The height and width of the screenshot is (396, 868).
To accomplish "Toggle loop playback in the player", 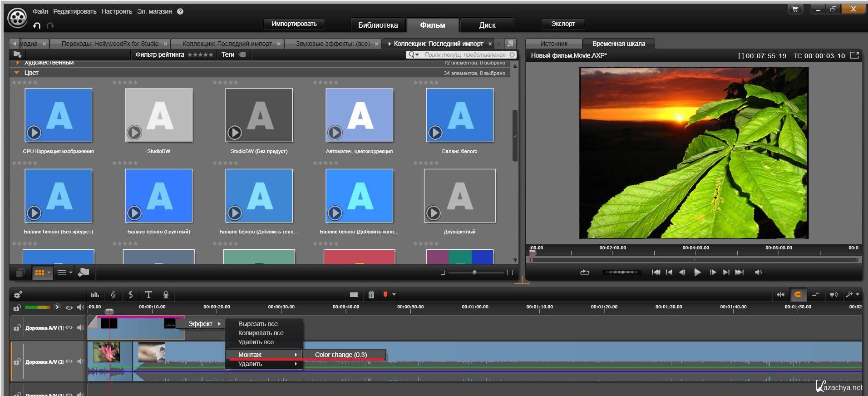I will (x=585, y=272).
